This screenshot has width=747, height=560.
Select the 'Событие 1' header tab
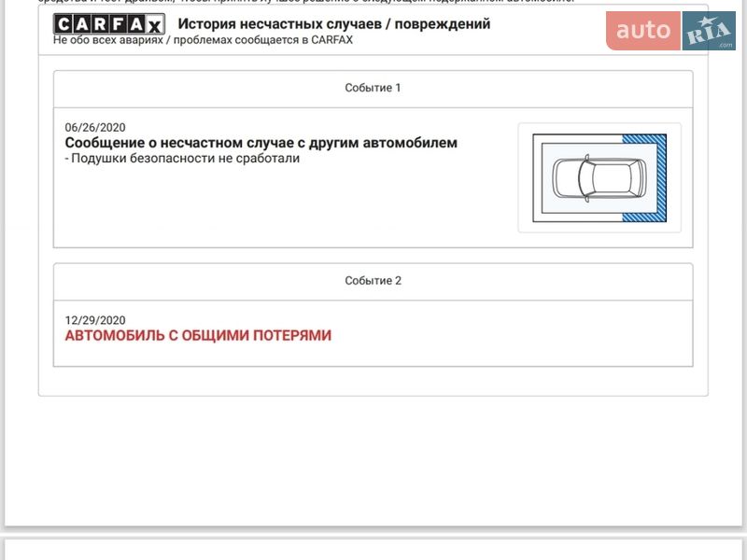click(372, 88)
